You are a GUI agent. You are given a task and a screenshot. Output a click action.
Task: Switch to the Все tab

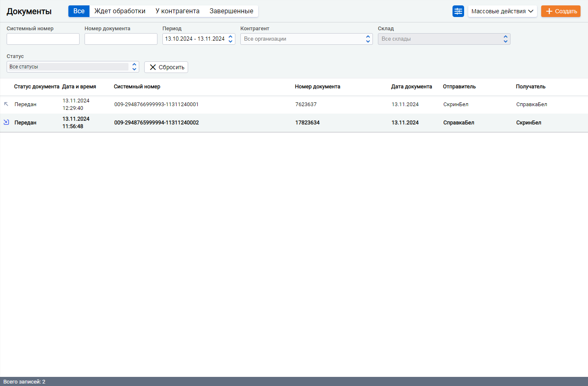click(79, 11)
